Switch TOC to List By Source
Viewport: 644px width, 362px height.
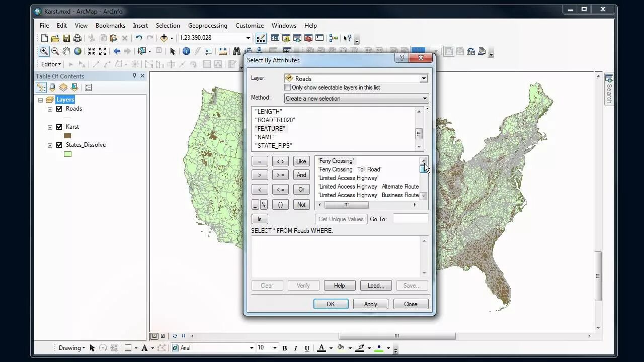click(x=52, y=87)
